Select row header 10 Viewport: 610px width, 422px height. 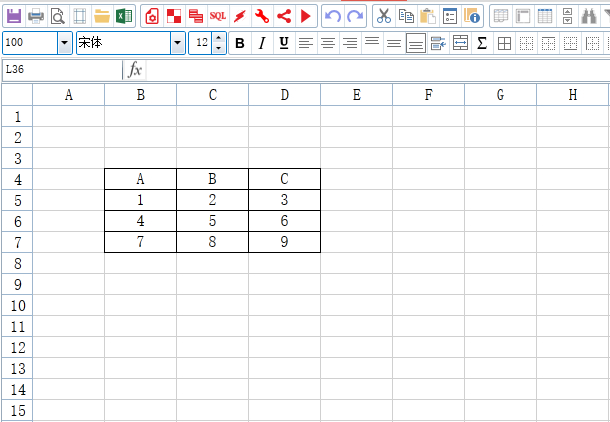click(x=16, y=305)
